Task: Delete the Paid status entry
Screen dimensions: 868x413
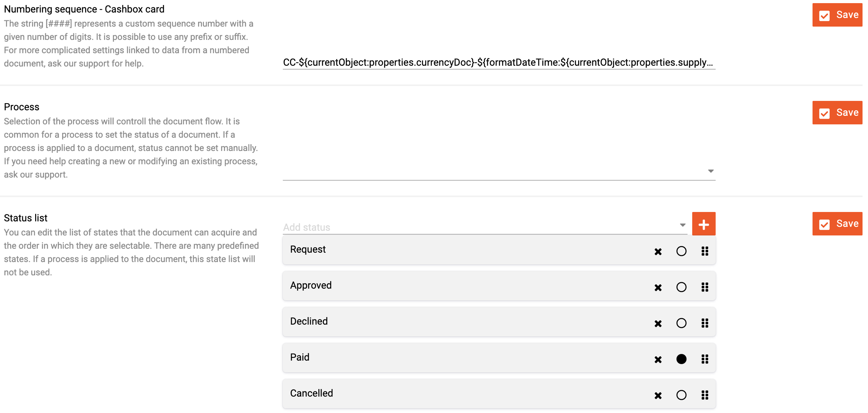Action: click(658, 359)
